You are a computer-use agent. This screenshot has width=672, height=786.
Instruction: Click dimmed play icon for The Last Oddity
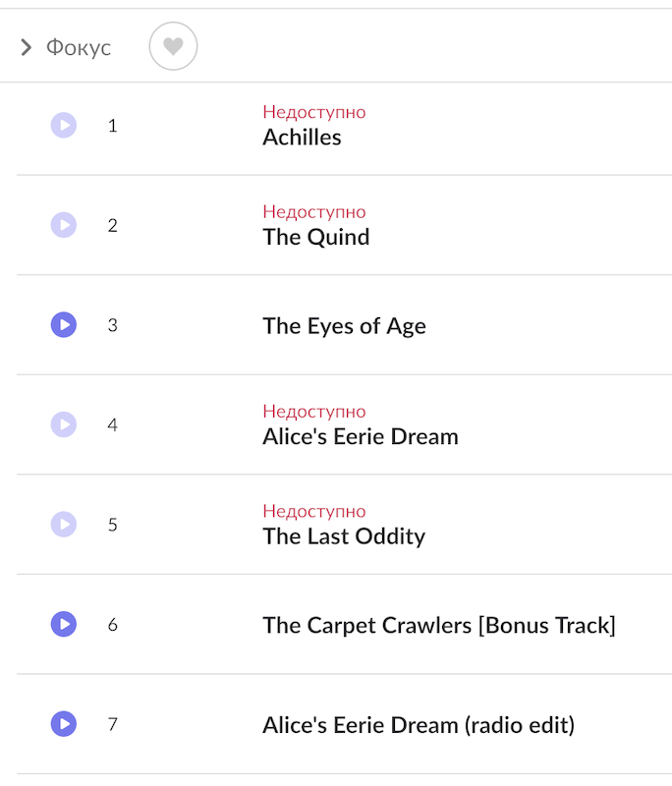click(64, 525)
